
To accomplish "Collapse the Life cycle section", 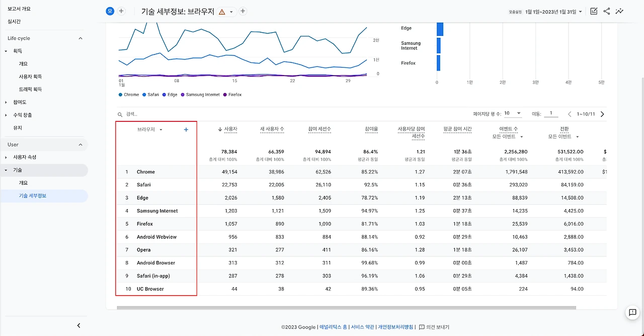I will [x=80, y=38].
